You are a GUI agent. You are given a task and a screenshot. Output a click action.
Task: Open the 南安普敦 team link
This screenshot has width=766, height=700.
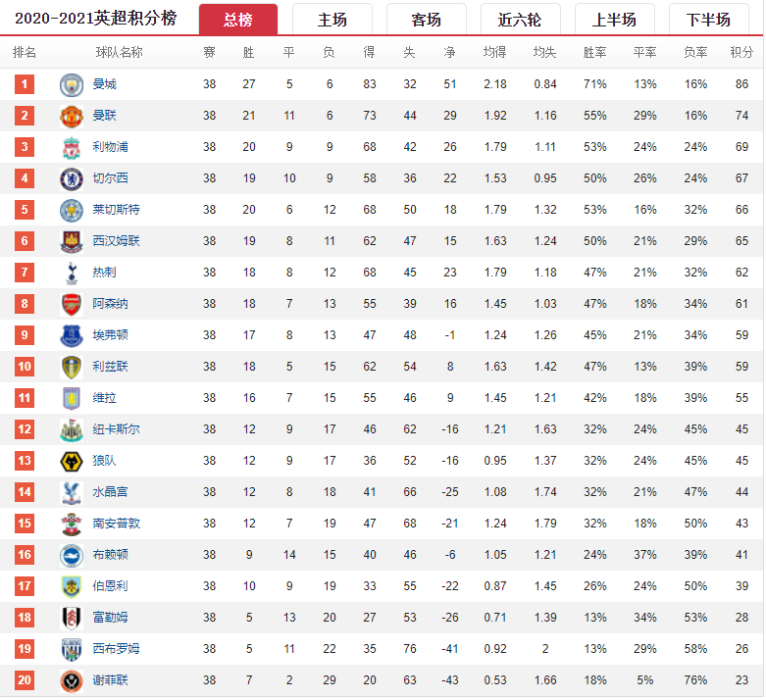coord(117,524)
